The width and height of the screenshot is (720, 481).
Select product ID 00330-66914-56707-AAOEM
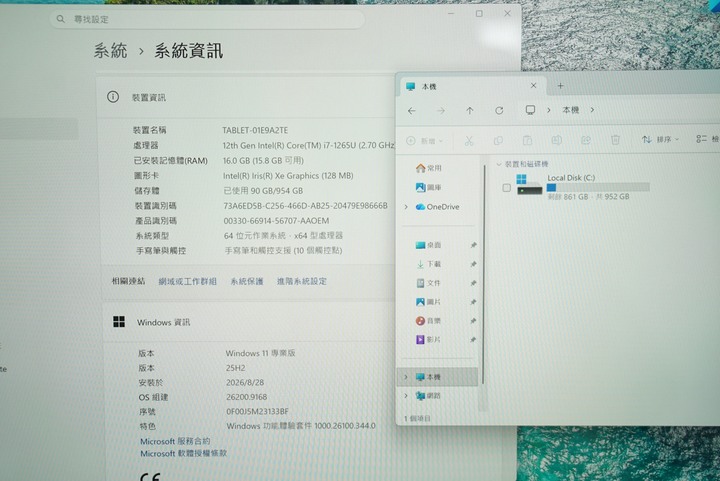(276, 221)
